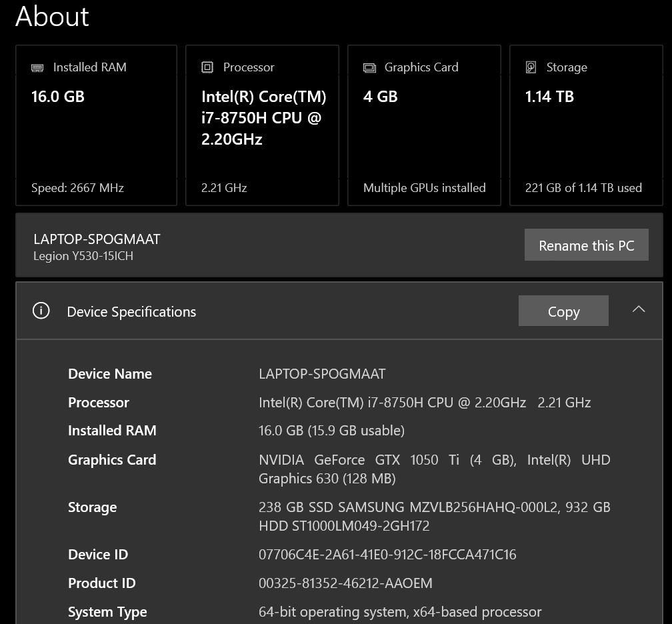Click the Graphics Card display icon
The height and width of the screenshot is (624, 672).
click(369, 67)
